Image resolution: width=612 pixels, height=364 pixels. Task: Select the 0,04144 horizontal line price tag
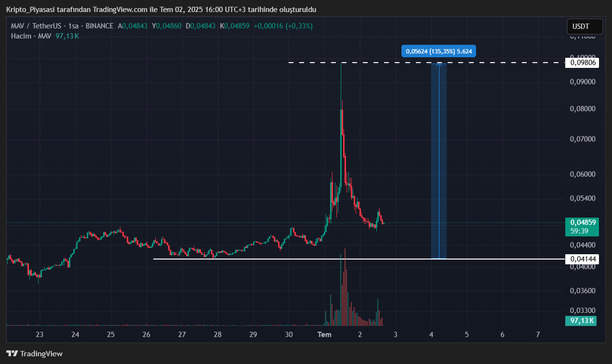tap(583, 259)
